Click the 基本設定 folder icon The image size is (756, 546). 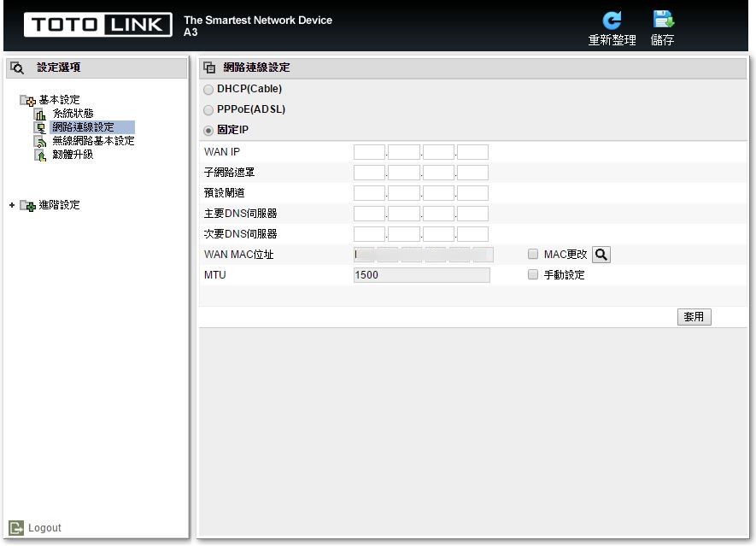[28, 100]
